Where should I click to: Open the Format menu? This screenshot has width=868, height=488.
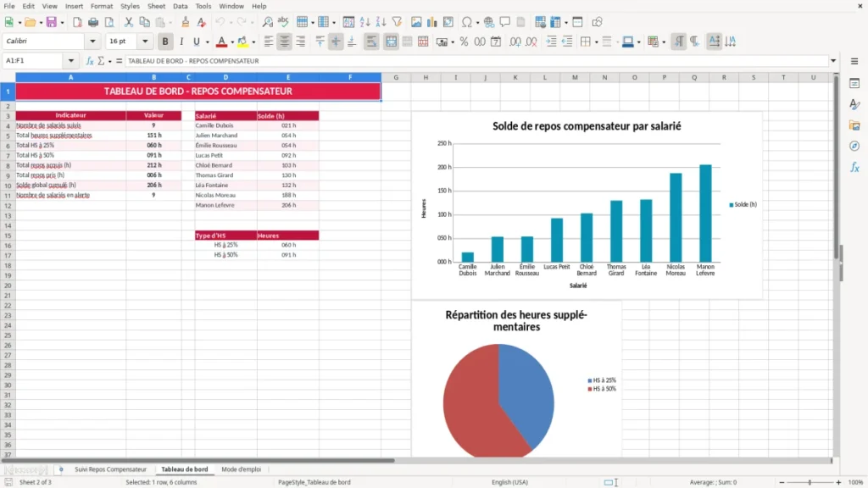(102, 6)
